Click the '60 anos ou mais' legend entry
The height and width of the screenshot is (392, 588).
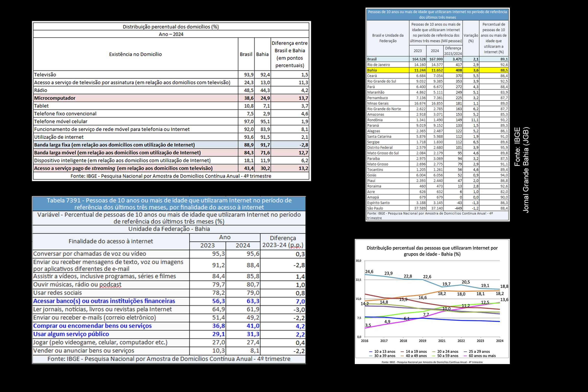click(479, 356)
